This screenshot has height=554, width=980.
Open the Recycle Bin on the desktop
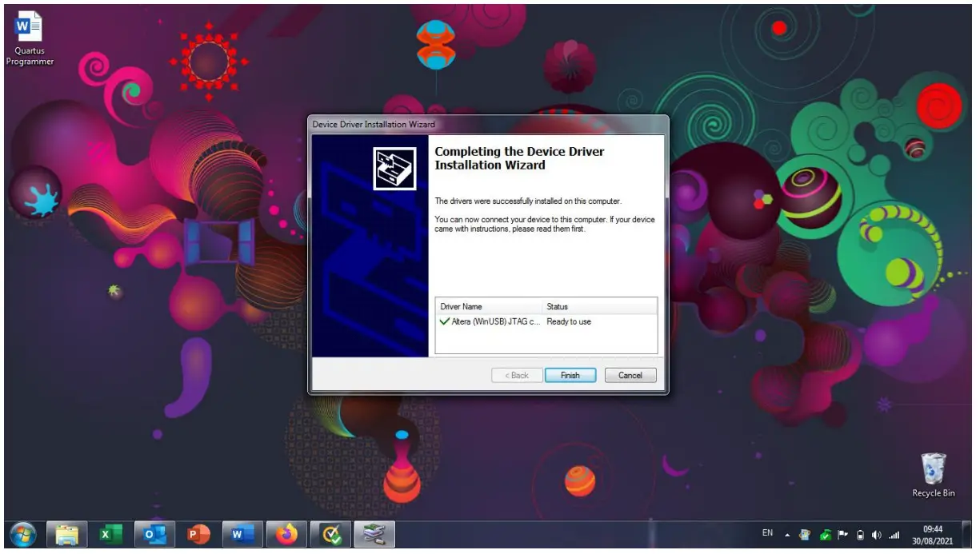coord(934,475)
